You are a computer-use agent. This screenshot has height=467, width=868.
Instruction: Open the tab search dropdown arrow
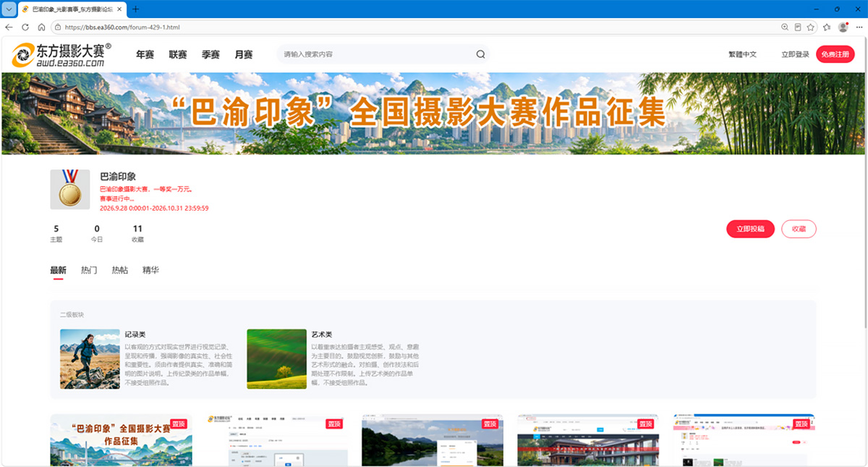[x=9, y=9]
